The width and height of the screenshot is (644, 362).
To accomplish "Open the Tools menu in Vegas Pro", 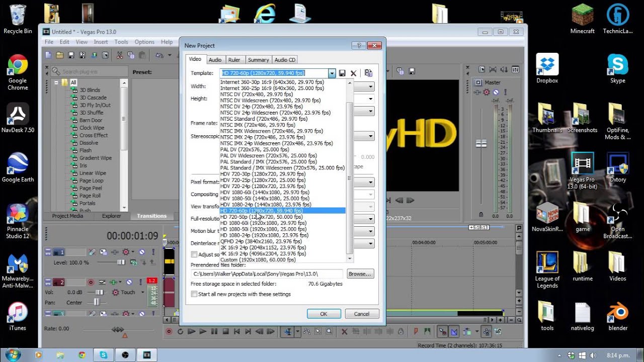I will [x=121, y=42].
